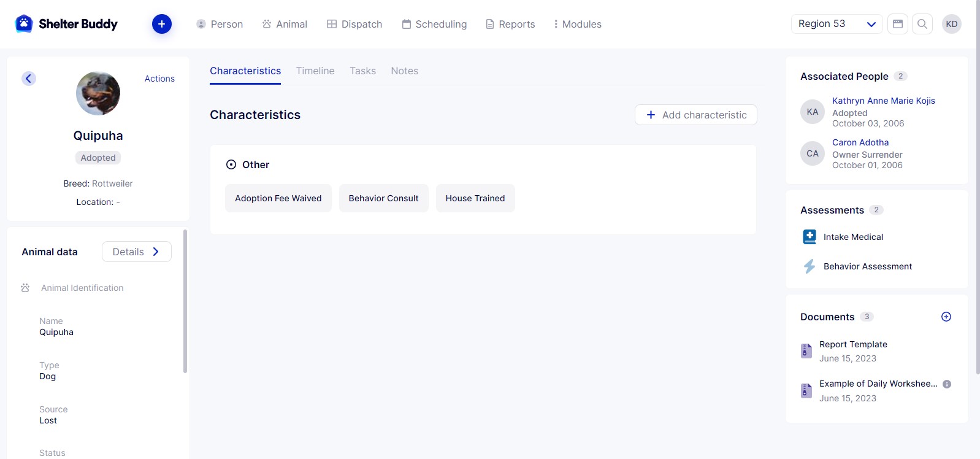Click the Animal Identification paw icon
This screenshot has width=980, height=459.
point(25,288)
